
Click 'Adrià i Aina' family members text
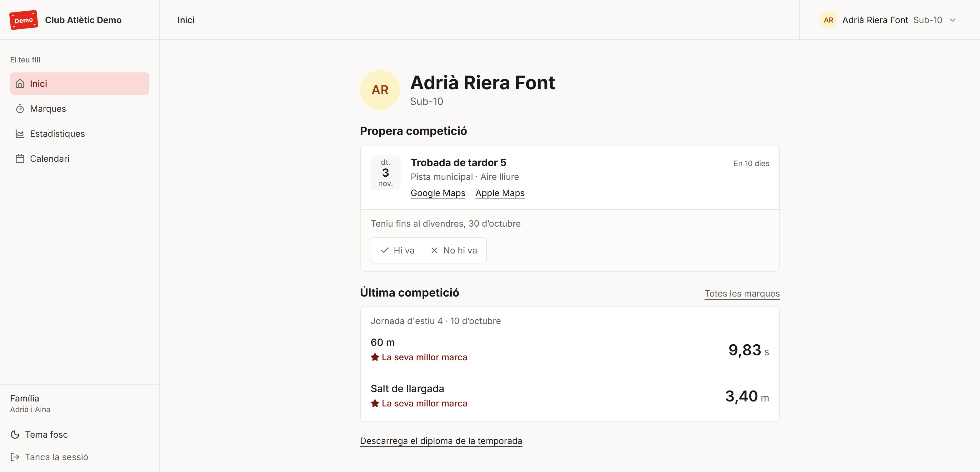coord(30,409)
